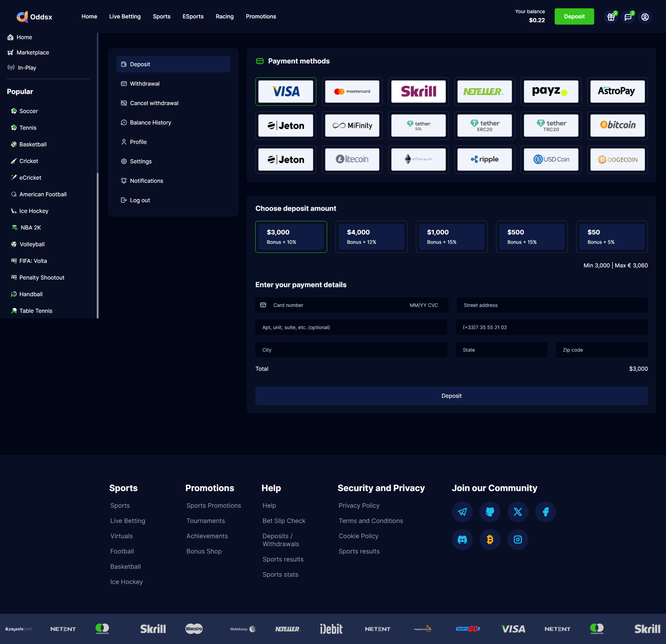Open the chat messages icon

[628, 17]
